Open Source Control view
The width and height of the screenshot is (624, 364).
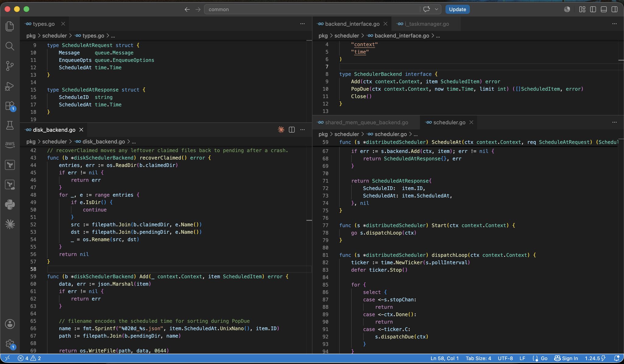click(x=10, y=66)
